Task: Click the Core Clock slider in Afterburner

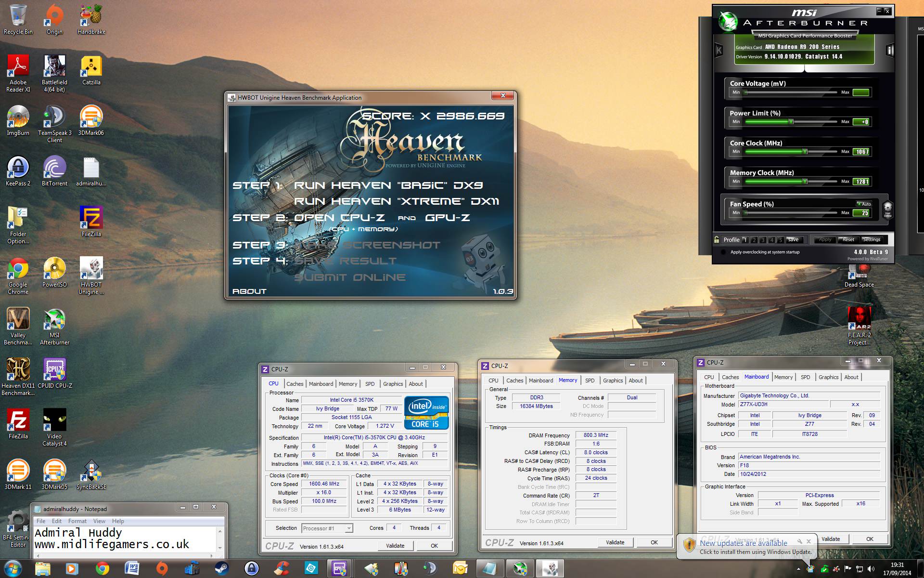Action: 791,152
